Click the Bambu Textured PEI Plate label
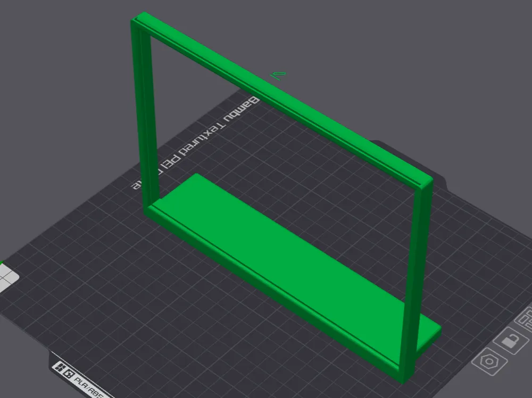The width and height of the screenshot is (532, 398). [195, 143]
